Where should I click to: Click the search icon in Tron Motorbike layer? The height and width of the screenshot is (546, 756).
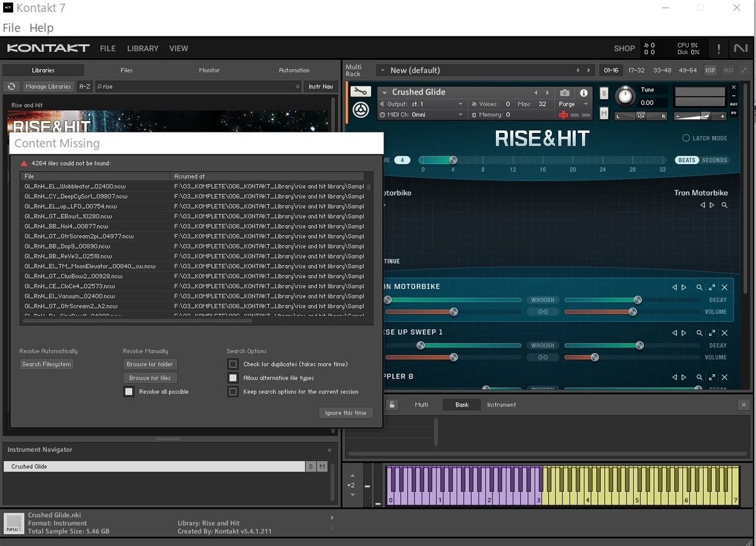point(699,288)
